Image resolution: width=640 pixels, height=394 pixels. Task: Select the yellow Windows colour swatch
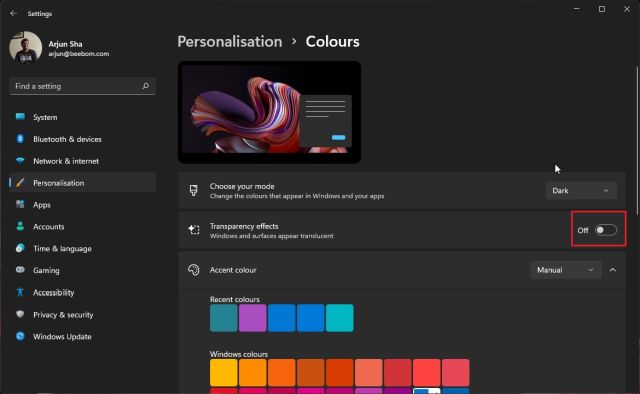click(224, 372)
